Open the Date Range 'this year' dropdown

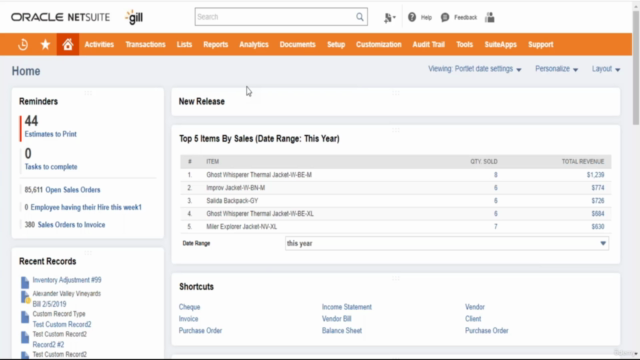[x=447, y=243]
